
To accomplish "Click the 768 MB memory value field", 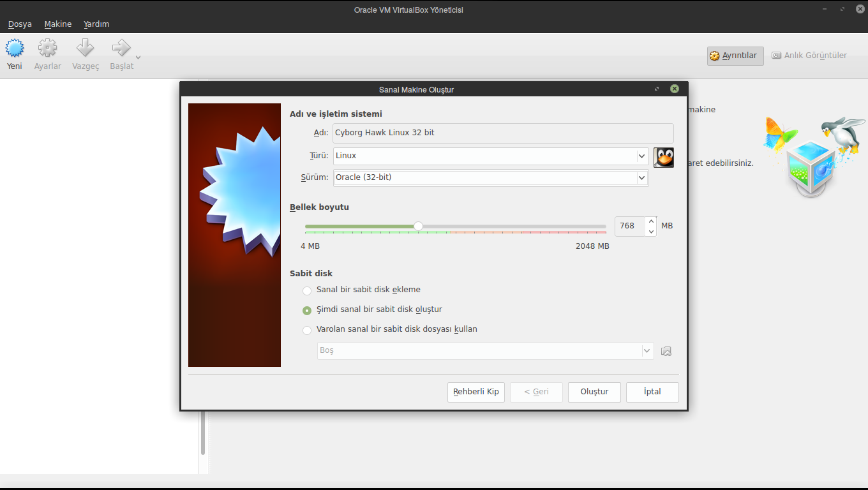I will coord(630,226).
